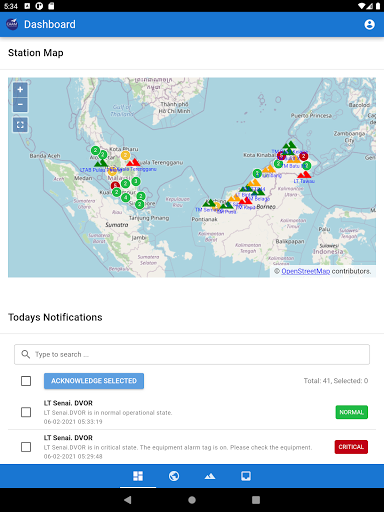Open the mountain stations tab
The image size is (384, 512).
coord(210,476)
